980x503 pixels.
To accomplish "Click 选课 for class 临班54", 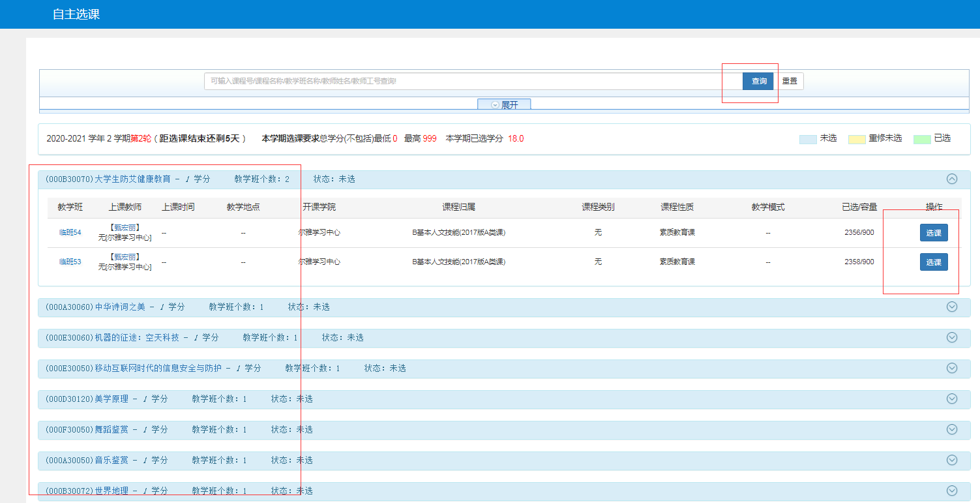I will (933, 233).
